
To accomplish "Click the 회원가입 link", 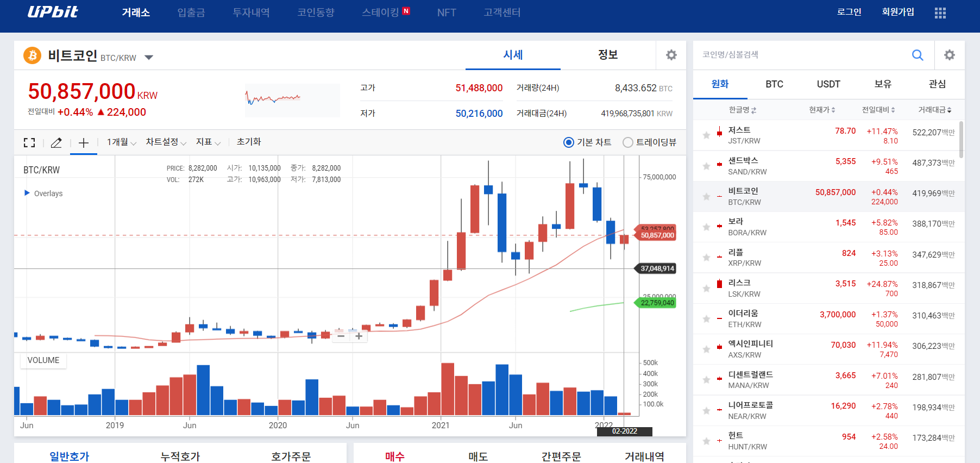I will coord(898,12).
